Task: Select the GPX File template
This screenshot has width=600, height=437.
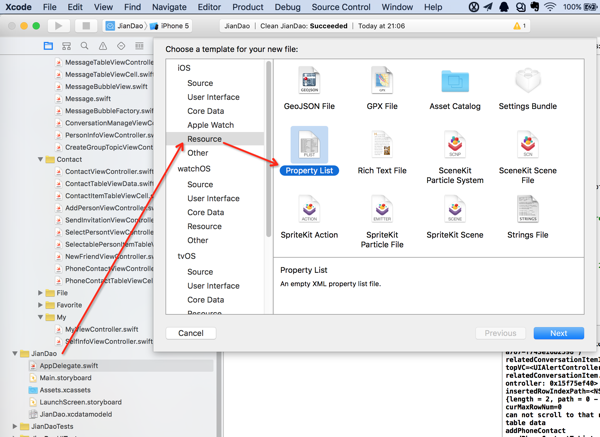Action: [382, 89]
